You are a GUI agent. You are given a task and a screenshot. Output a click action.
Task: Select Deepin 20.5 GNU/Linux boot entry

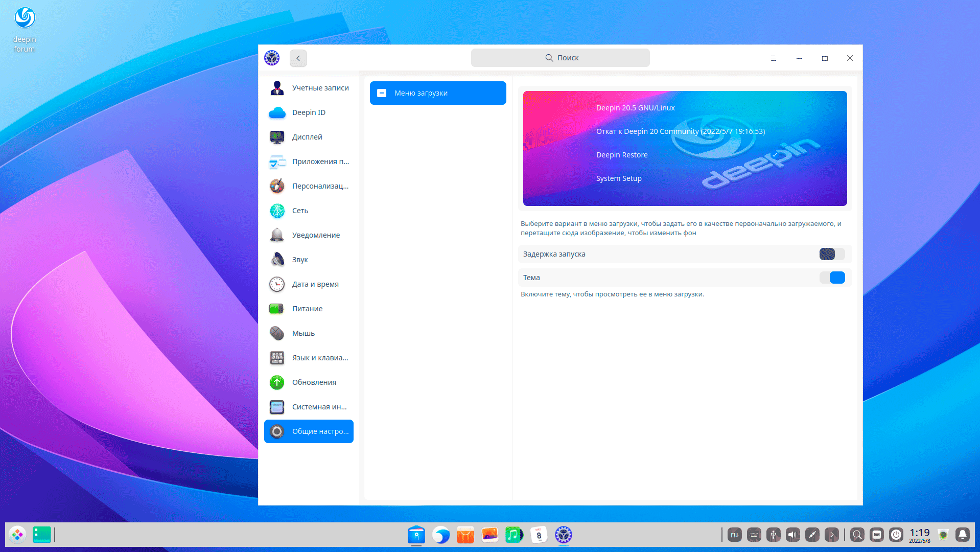(635, 108)
